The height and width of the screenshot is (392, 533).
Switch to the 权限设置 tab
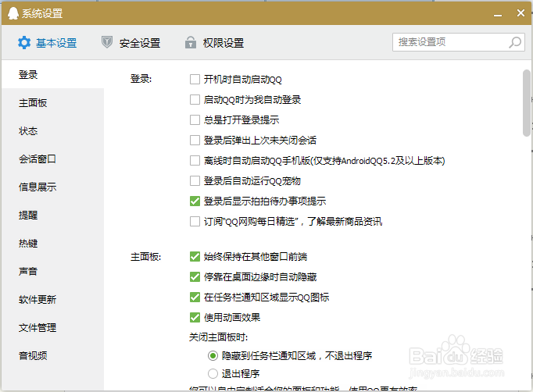pos(214,43)
